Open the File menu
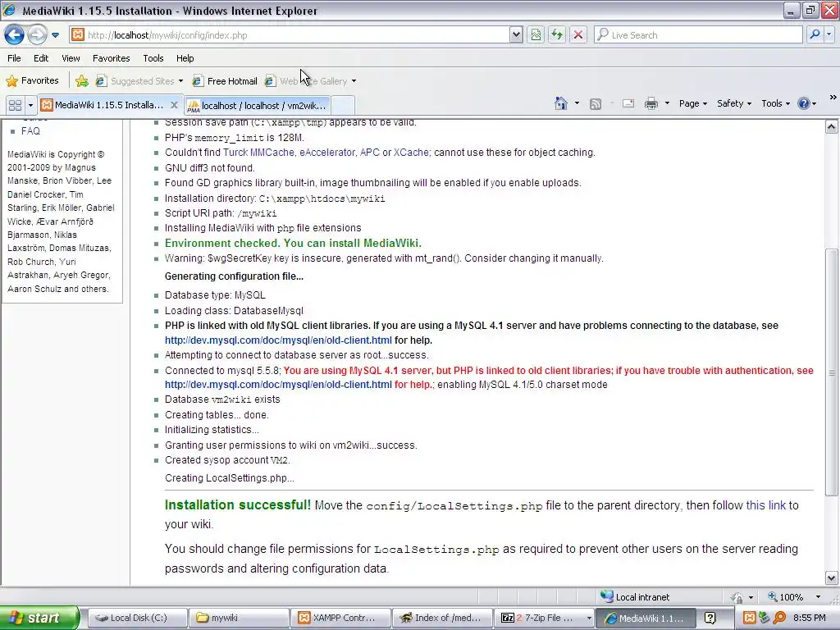The width and height of the screenshot is (840, 630). coord(15,58)
